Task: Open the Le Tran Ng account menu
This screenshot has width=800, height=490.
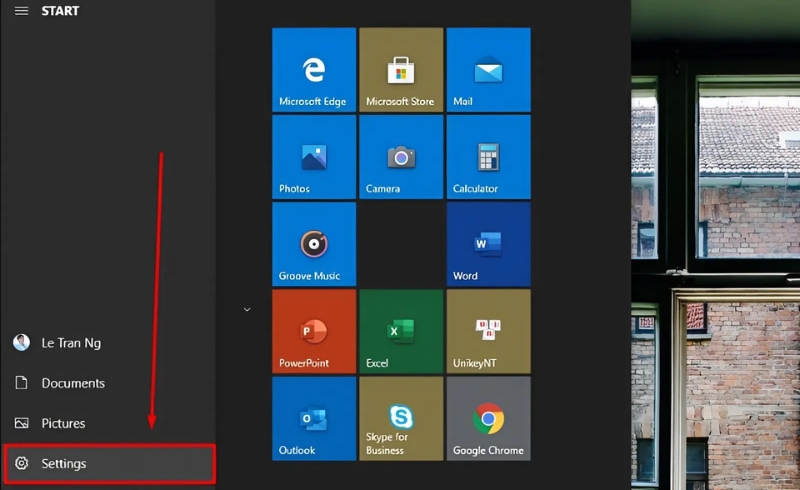Action: pos(108,342)
